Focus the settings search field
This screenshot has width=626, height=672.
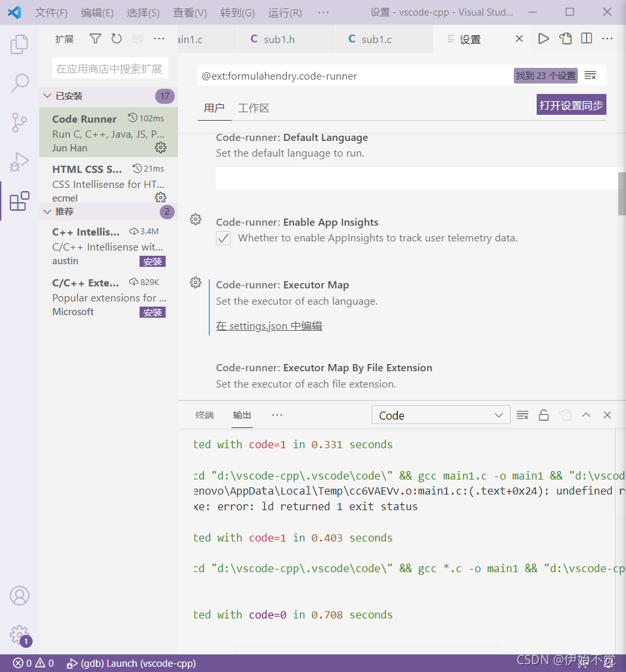[355, 76]
